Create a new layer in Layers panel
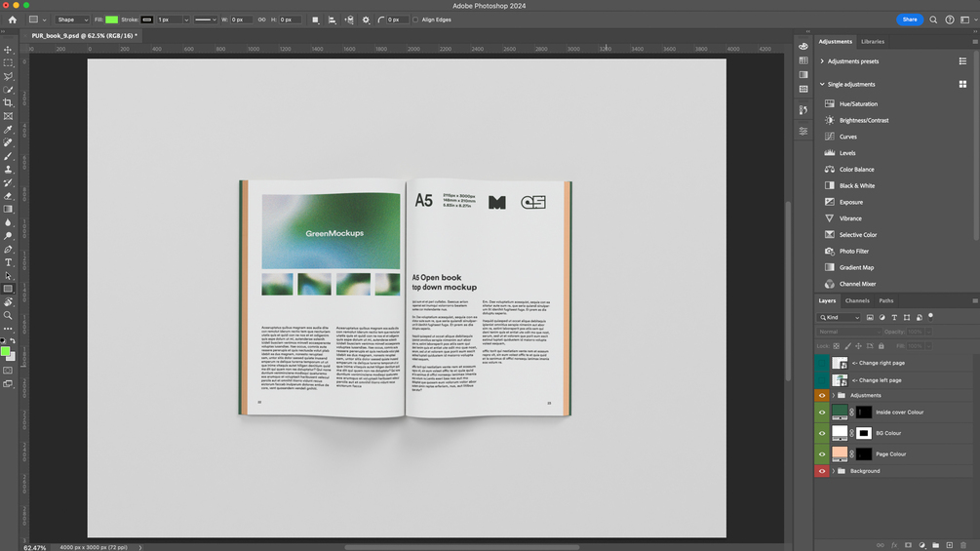Viewport: 980px width, 551px height. point(950,545)
